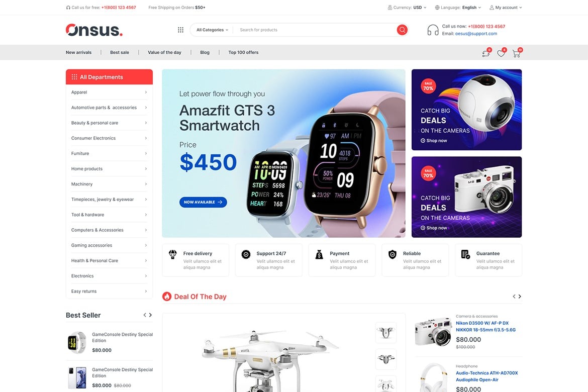Open the wishlist heart icon
588x392 pixels.
click(x=501, y=53)
